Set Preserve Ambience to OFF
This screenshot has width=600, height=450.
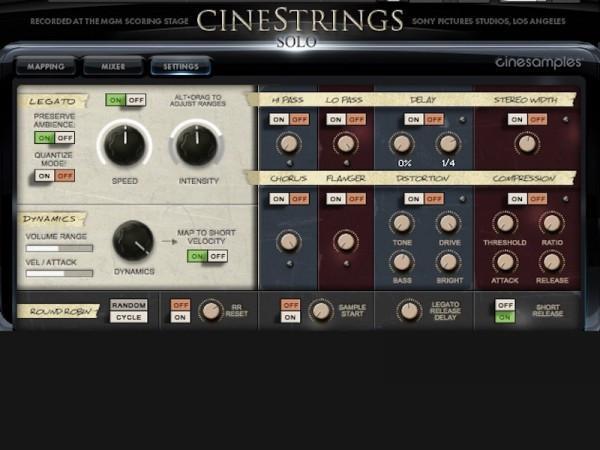click(x=65, y=138)
